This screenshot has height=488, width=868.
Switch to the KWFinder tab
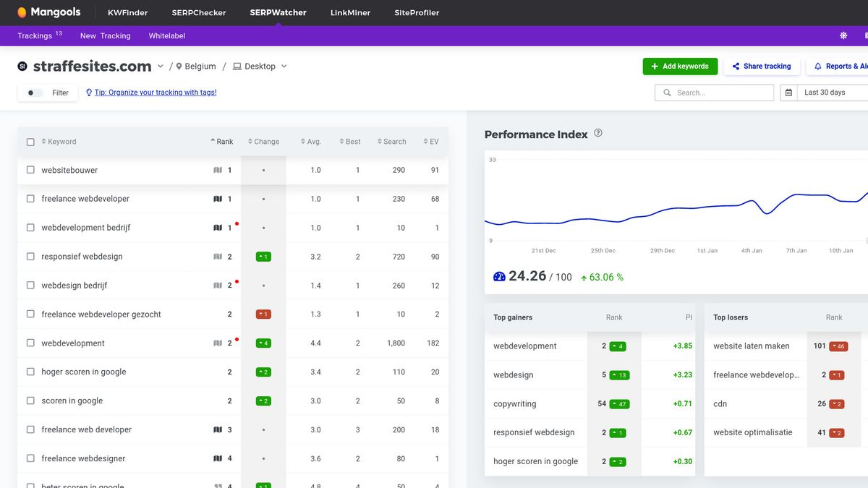click(127, 12)
